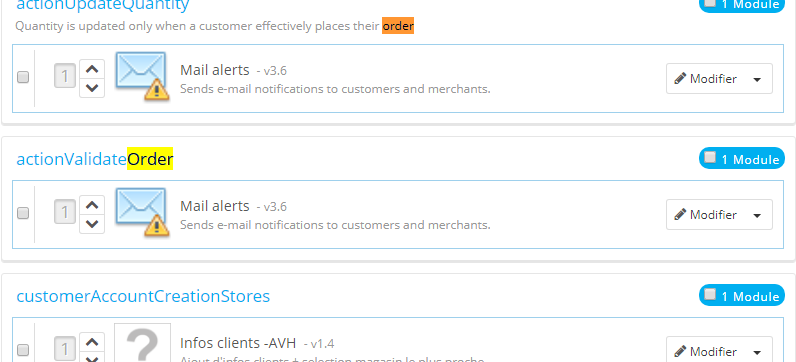Image resolution: width=796 pixels, height=362 pixels.
Task: Click up arrow for Infos clients -AVH module
Action: coord(92,342)
